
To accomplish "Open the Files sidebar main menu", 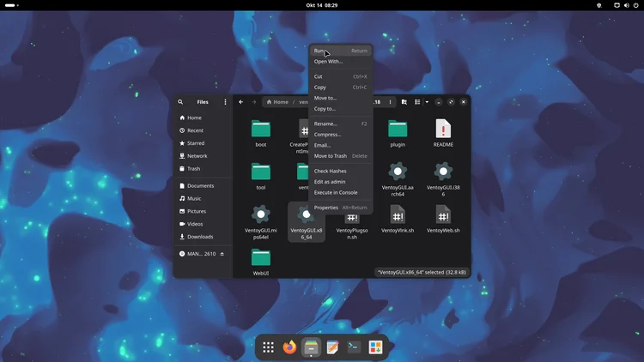I will (x=225, y=102).
